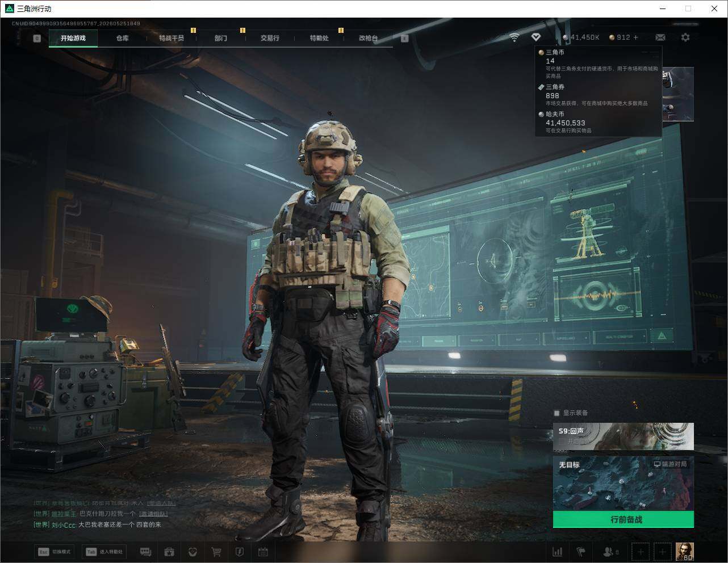Screen dimensions: 728x563
Task: Go to the 部门 tab
Action: click(x=221, y=38)
